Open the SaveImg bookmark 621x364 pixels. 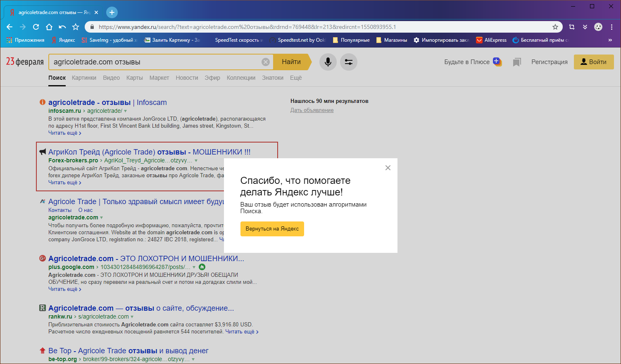tap(109, 40)
